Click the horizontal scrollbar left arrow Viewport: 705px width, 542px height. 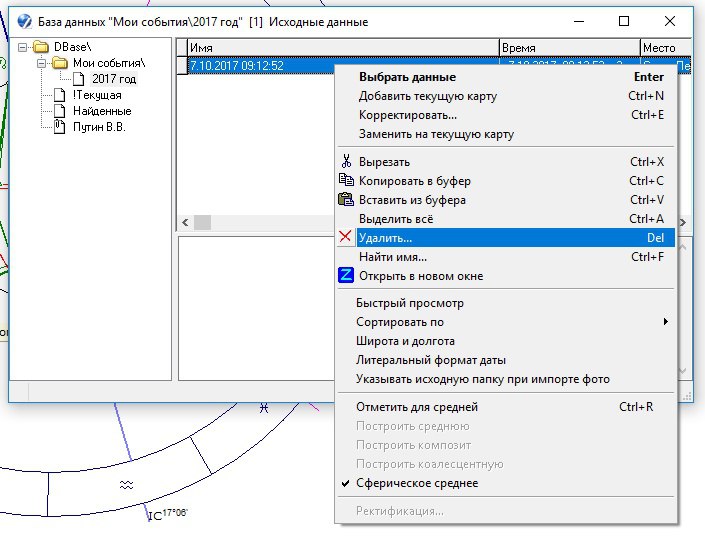point(185,222)
